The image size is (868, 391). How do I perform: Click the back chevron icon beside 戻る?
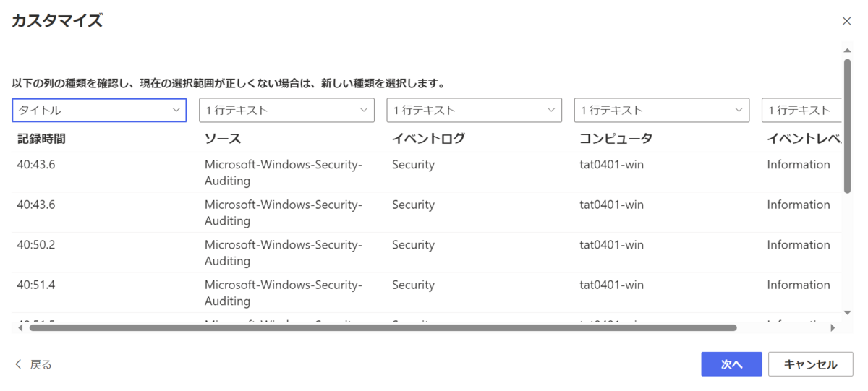(18, 364)
